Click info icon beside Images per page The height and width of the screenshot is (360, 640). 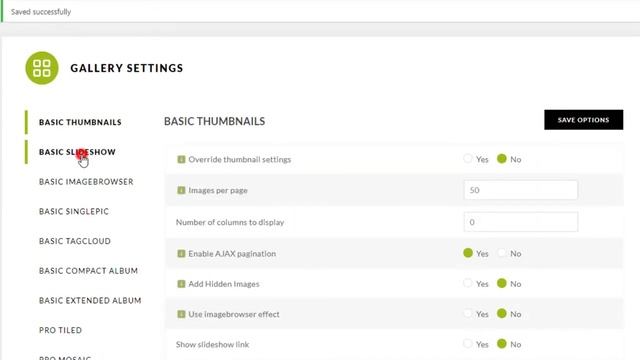181,190
